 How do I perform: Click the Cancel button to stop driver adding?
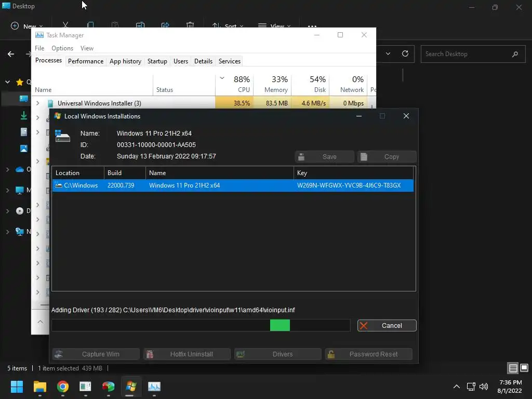387,325
